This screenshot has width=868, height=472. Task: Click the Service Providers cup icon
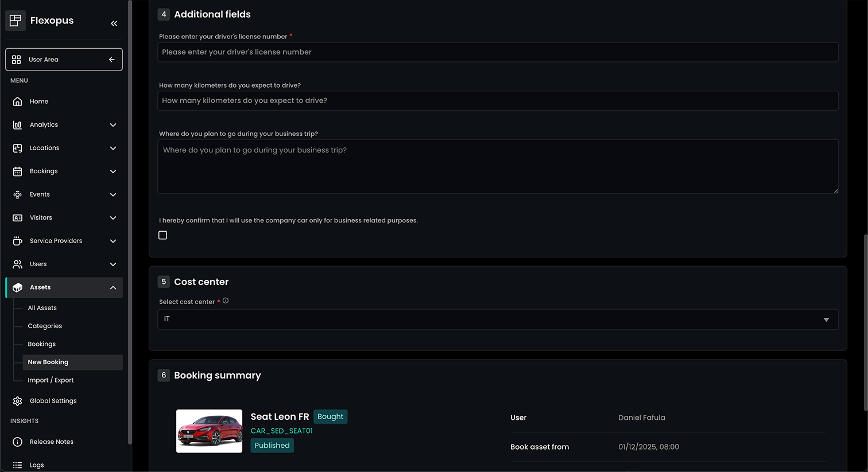(x=17, y=241)
